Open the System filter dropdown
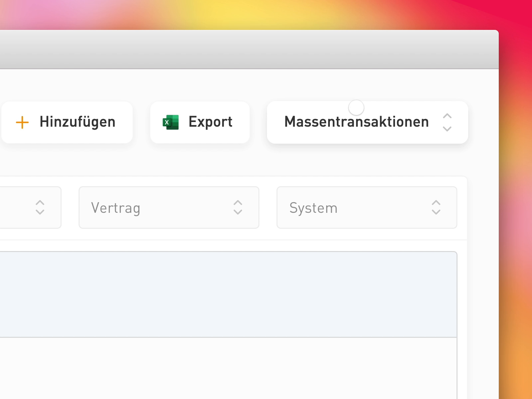The image size is (532, 399). pos(366,207)
